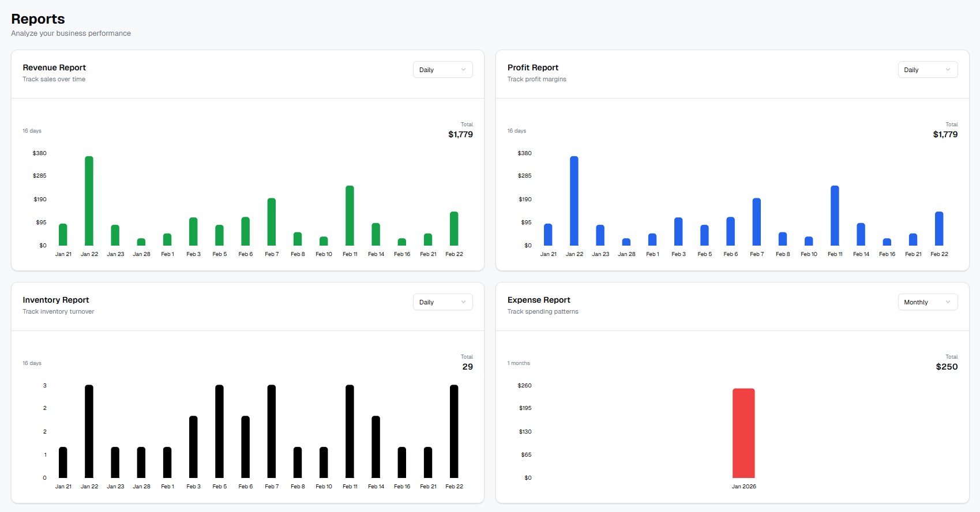Click the Revenue total $1,779 value

(460, 134)
